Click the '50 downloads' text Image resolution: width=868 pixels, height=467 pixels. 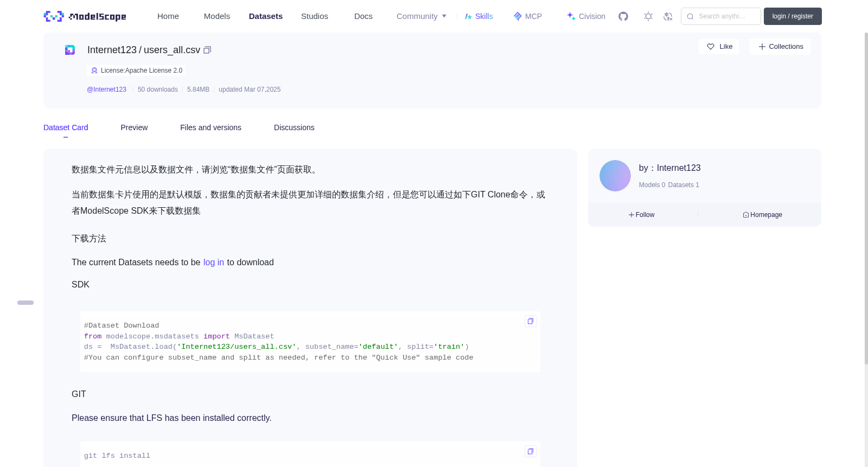coord(158,89)
